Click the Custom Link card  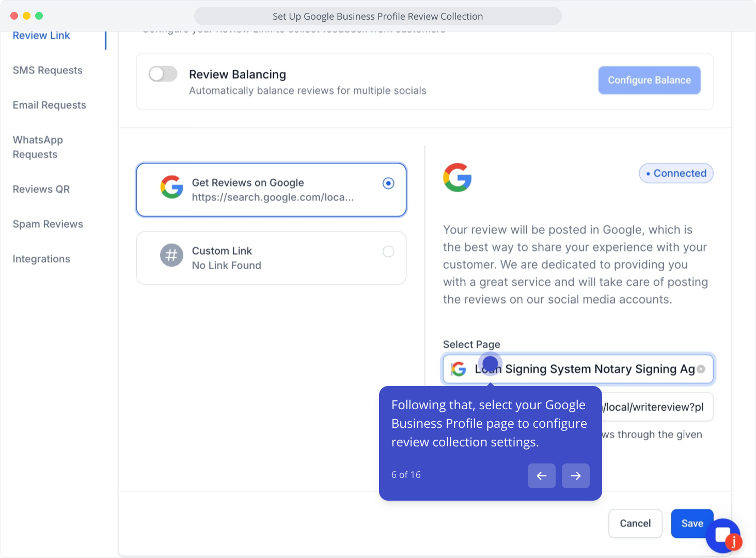click(x=271, y=258)
